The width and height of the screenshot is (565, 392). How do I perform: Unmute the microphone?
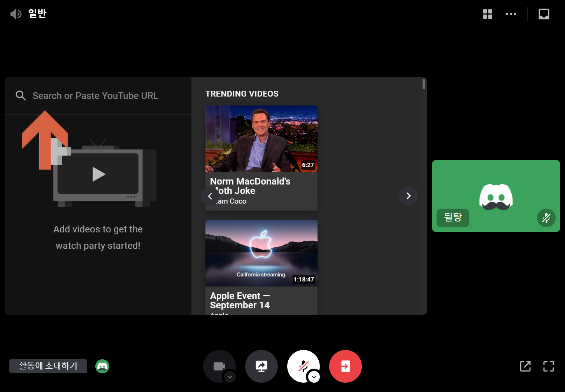tap(303, 366)
